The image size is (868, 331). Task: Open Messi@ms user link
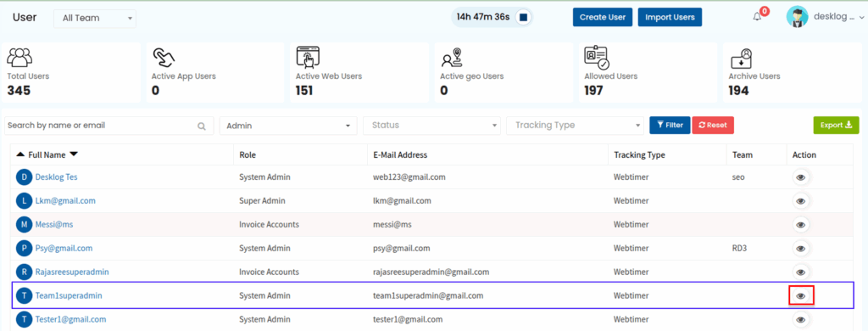point(54,225)
